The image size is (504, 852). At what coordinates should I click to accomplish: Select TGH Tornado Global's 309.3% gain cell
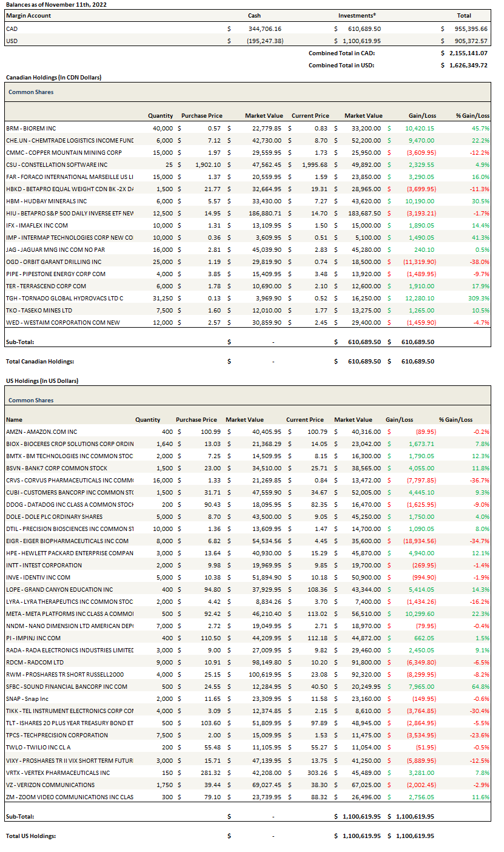click(477, 298)
